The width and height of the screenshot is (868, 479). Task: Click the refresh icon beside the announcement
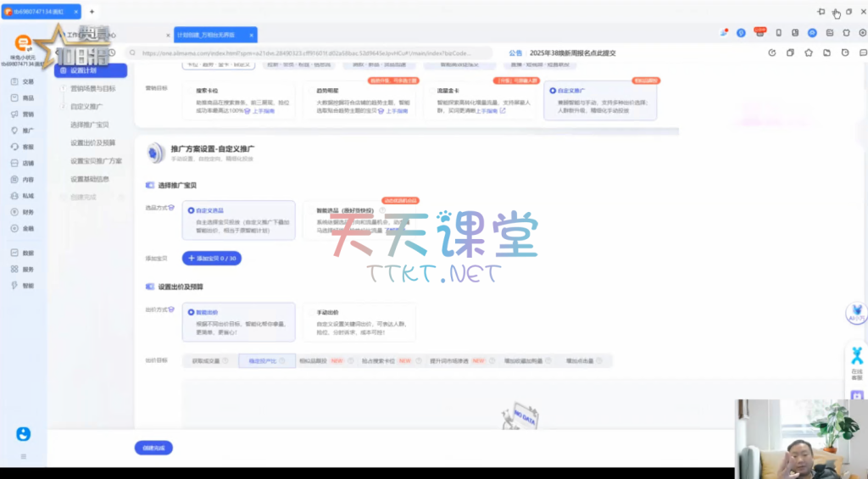(771, 53)
